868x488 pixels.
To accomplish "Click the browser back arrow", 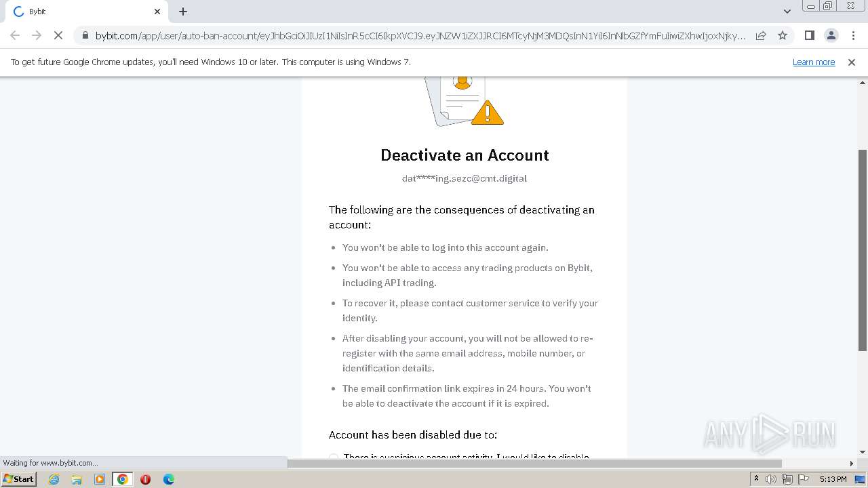I will point(15,35).
